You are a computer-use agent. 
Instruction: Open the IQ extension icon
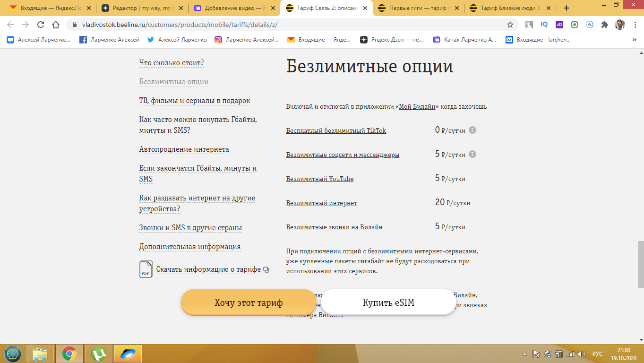click(x=544, y=25)
